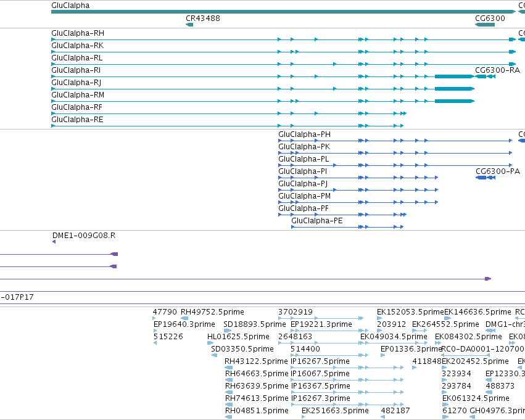525x420 pixels.
Task: Open the GluClalpha-RE transcript label
Action: pyautogui.click(x=77, y=120)
